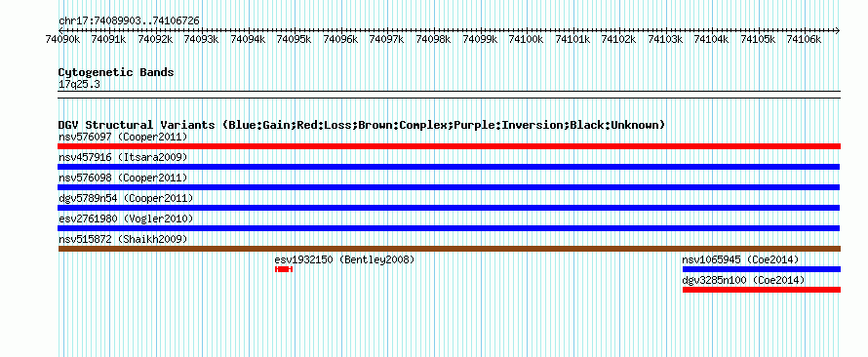Click the 74091k ruler tick label
Viewport: 868px width, 357px height.
click(108, 39)
